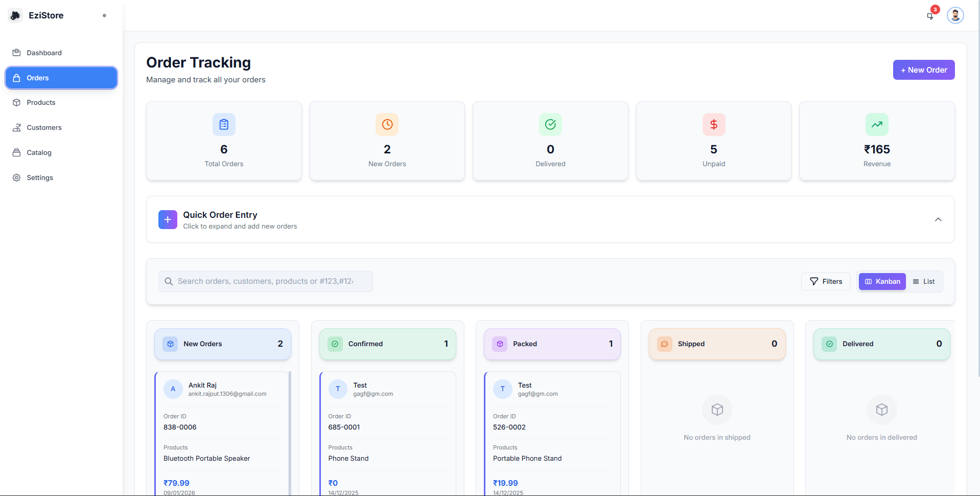
Task: Click the Catalog icon in the sidebar
Action: (x=17, y=152)
